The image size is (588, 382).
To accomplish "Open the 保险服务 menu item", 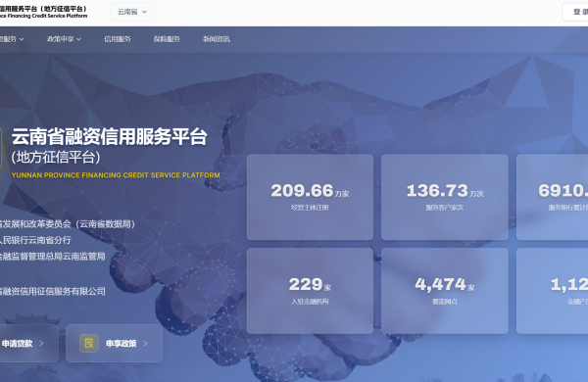I will click(x=167, y=39).
